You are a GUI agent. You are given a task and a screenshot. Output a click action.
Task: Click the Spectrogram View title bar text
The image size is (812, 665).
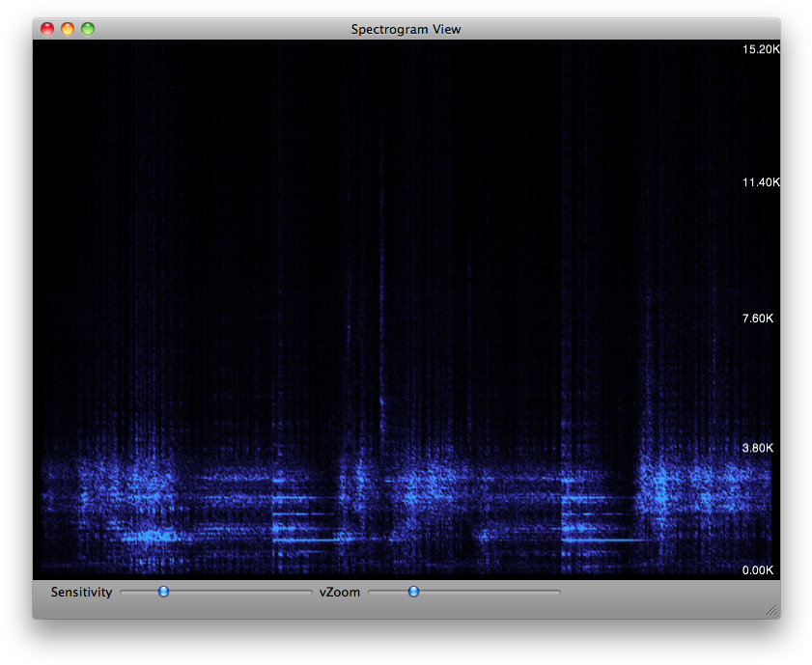406,30
